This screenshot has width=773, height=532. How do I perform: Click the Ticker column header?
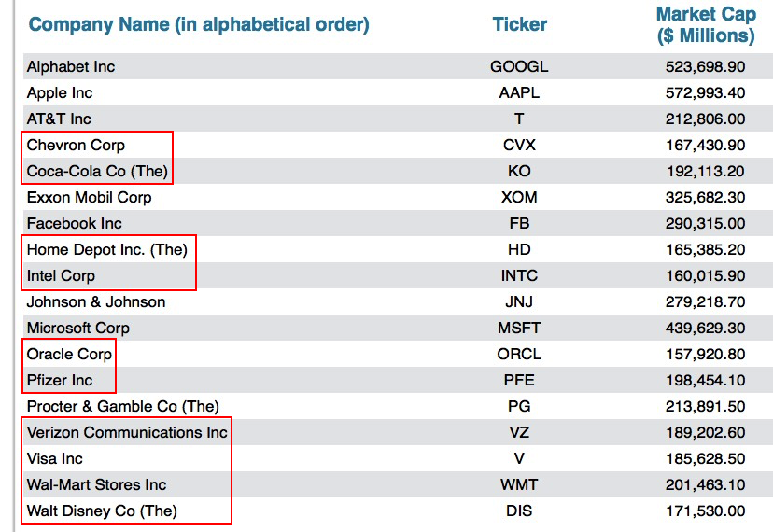(519, 24)
